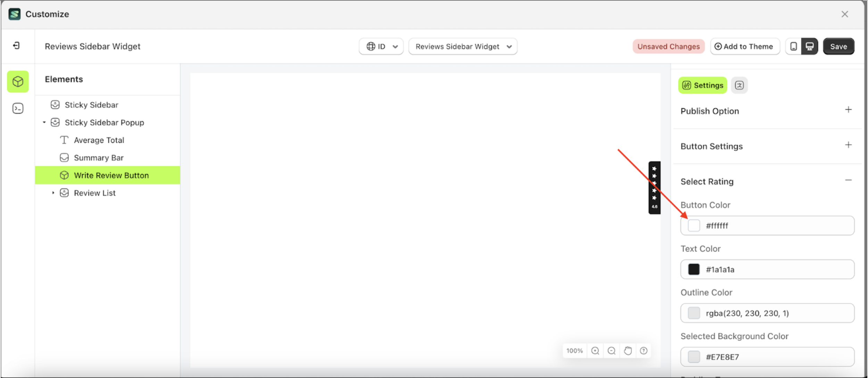
Task: Click the black Text Color swatch
Action: click(694, 269)
